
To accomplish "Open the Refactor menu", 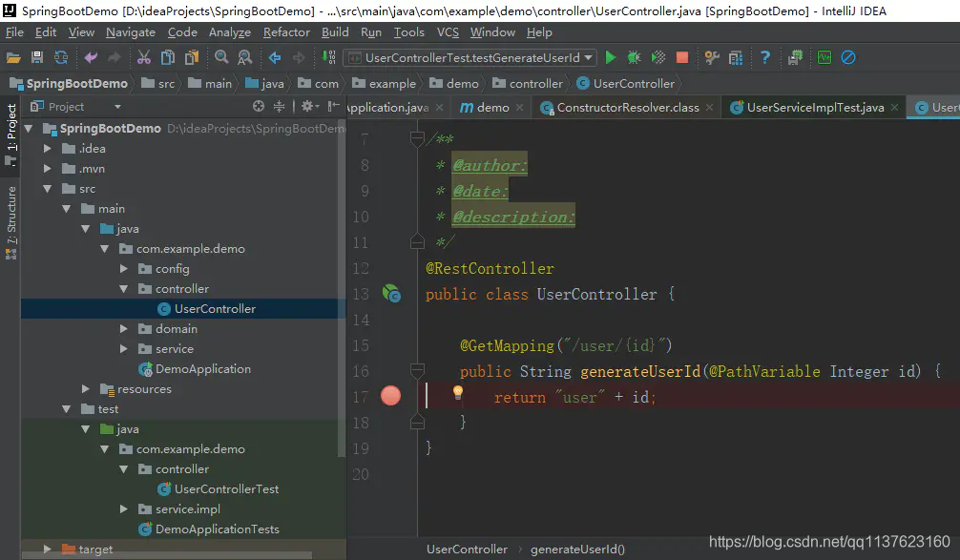I will tap(286, 32).
